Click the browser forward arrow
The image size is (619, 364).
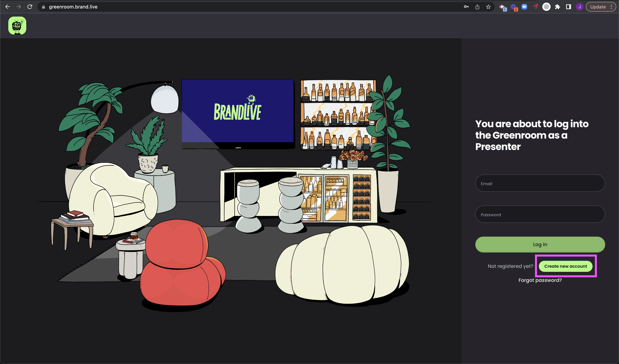(19, 7)
